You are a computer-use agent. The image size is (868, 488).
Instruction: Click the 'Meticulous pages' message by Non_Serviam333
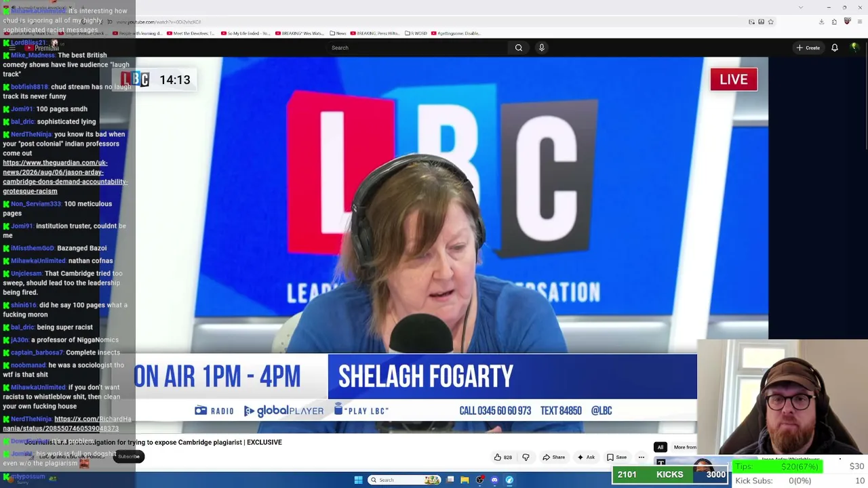(57, 208)
